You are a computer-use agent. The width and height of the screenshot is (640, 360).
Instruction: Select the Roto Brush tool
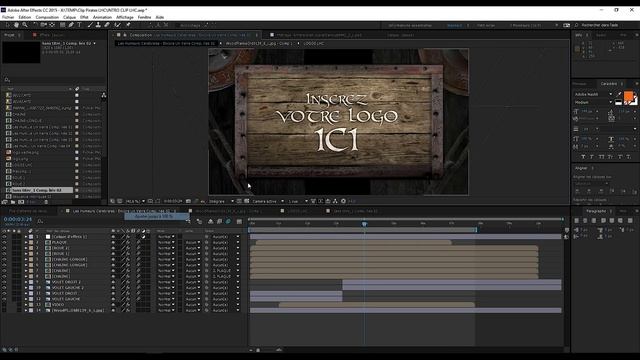[118, 25]
